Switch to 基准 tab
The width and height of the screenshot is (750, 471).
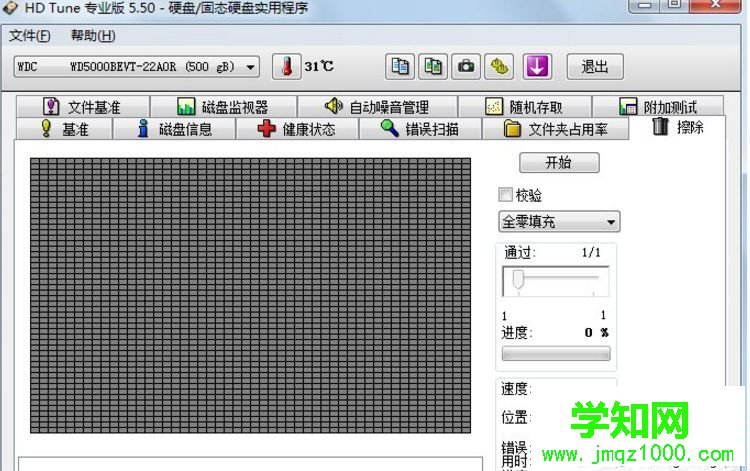[65, 129]
